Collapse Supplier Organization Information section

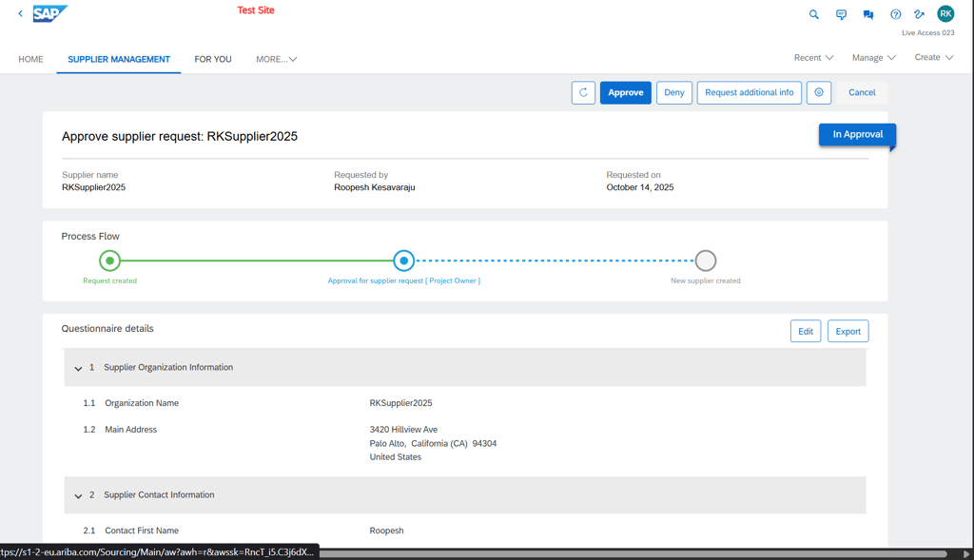78,368
